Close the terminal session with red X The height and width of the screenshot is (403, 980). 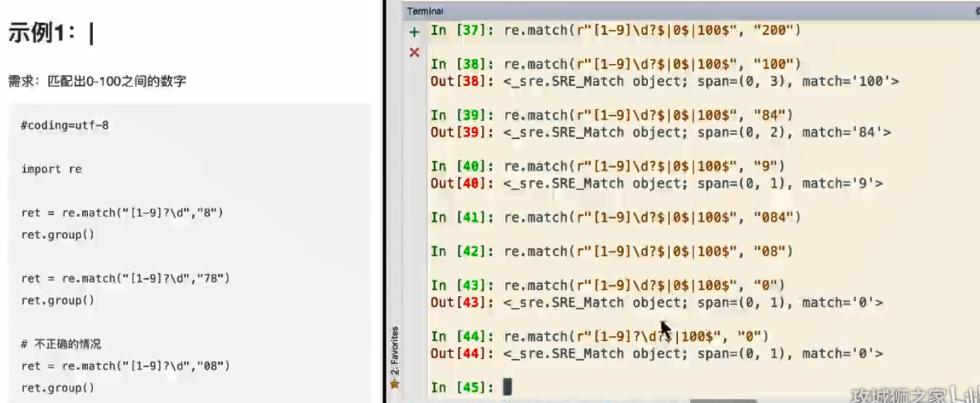(x=414, y=53)
